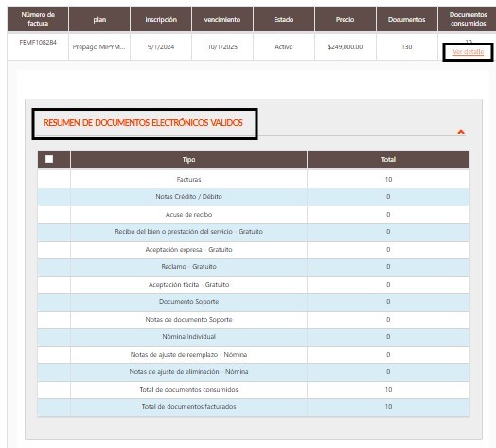Select the Total de documentos facturados row
This screenshot has width=496, height=448.
click(254, 407)
